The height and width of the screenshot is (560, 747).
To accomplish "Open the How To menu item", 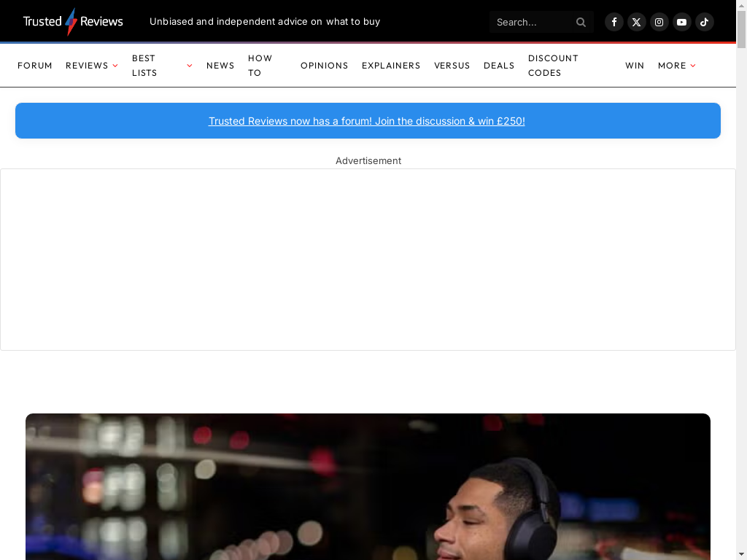I will (x=260, y=65).
